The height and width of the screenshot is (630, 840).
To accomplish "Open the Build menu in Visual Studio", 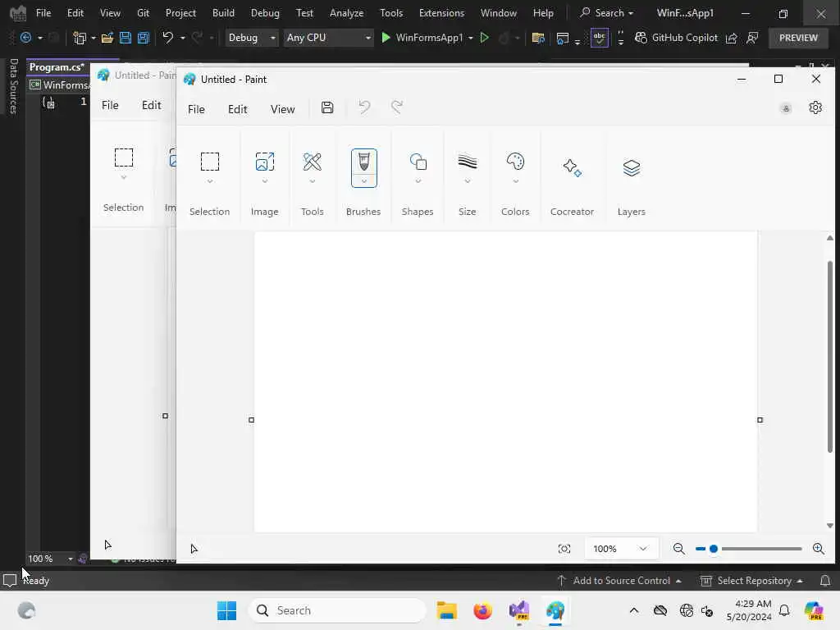I will (223, 13).
